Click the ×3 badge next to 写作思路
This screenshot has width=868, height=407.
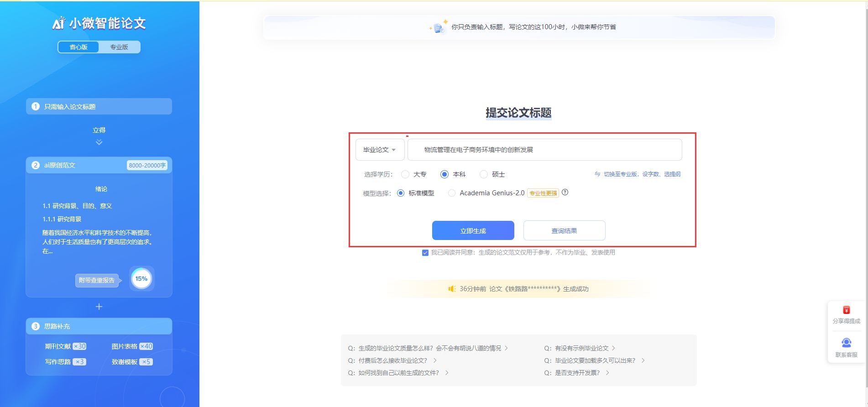point(79,362)
